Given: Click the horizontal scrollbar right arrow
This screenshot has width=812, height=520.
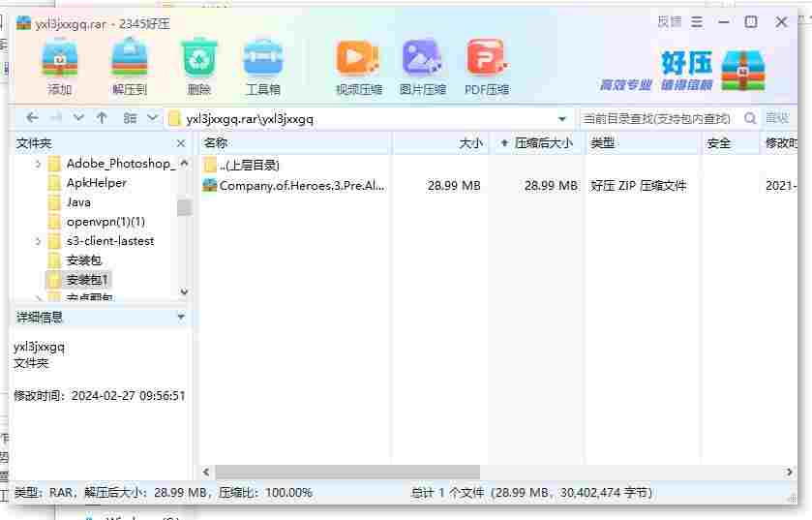Looking at the screenshot, I should [x=789, y=472].
